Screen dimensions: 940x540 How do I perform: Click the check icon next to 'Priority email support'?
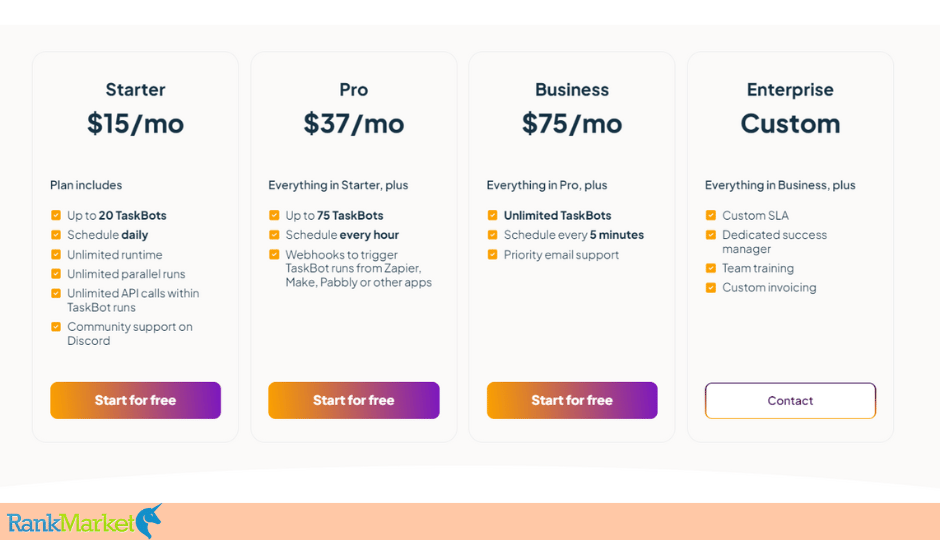click(492, 255)
